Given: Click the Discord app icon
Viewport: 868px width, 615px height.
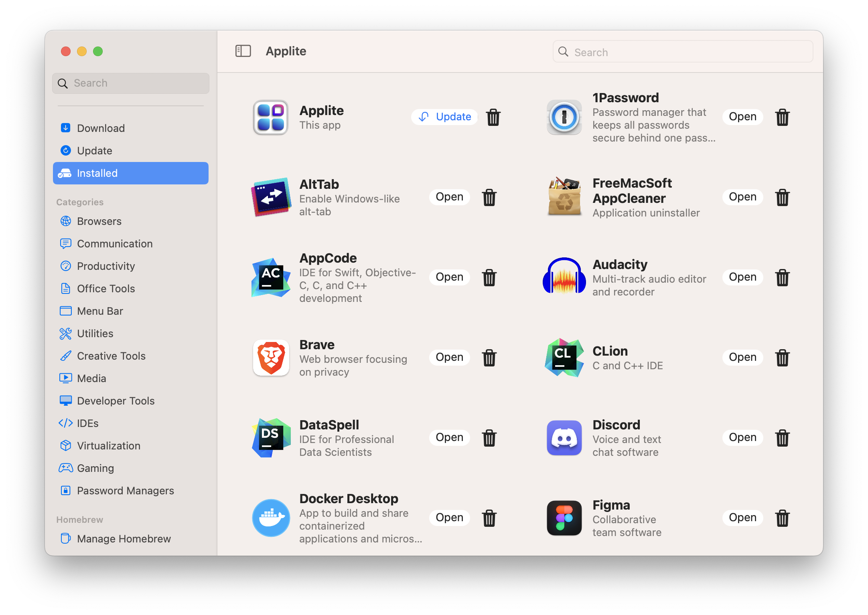Looking at the screenshot, I should click(564, 438).
